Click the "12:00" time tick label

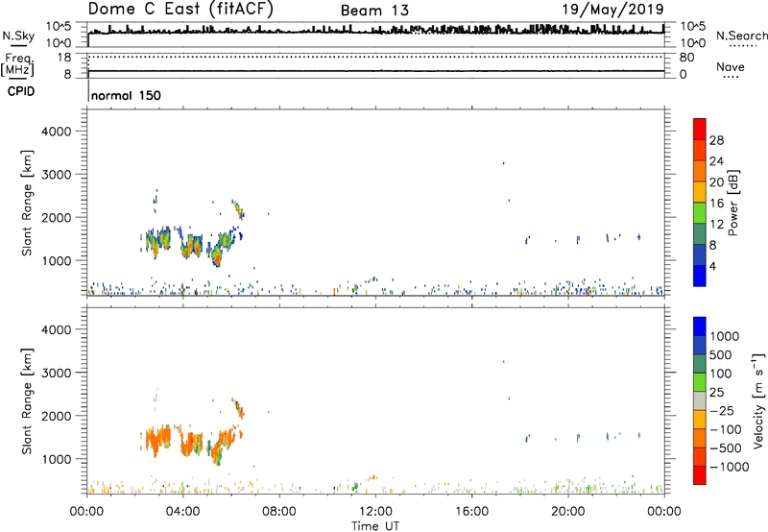[x=375, y=512]
